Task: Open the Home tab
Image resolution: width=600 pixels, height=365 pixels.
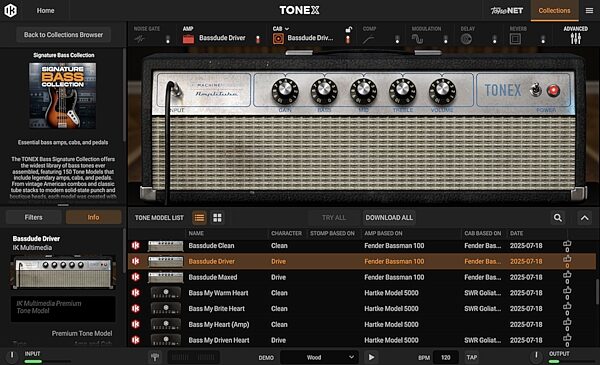Action: 45,11
